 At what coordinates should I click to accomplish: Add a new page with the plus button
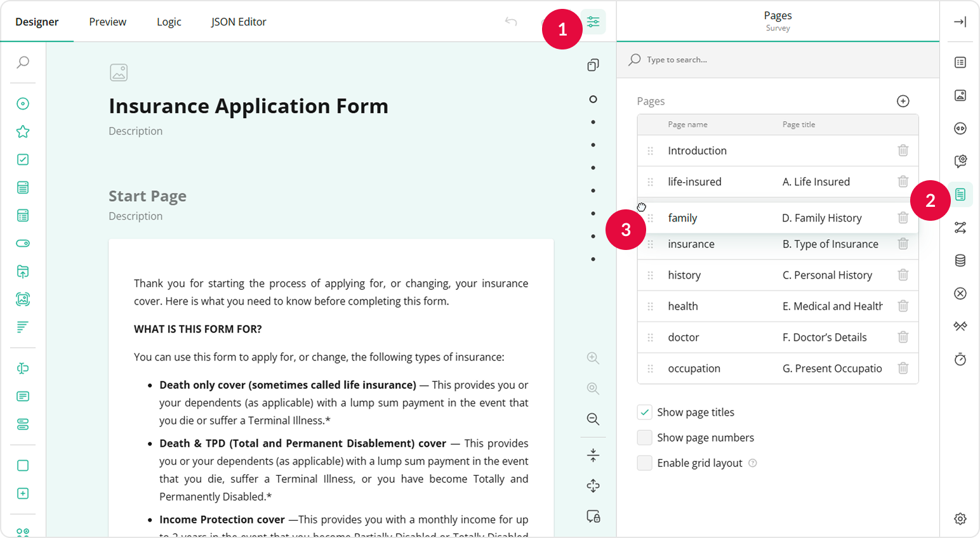[903, 100]
